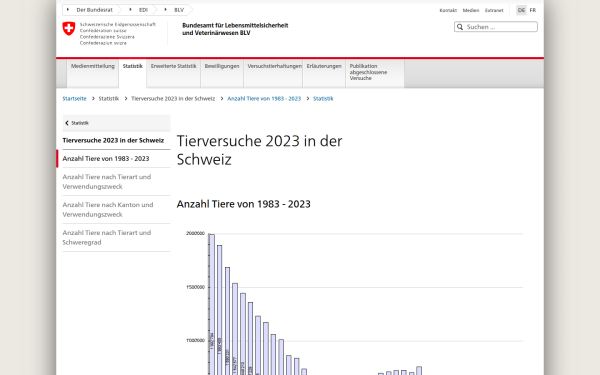The height and width of the screenshot is (375, 600).
Task: Click Tierversuche 2023 in der Schweiz breadcrumb text
Action: pos(173,99)
